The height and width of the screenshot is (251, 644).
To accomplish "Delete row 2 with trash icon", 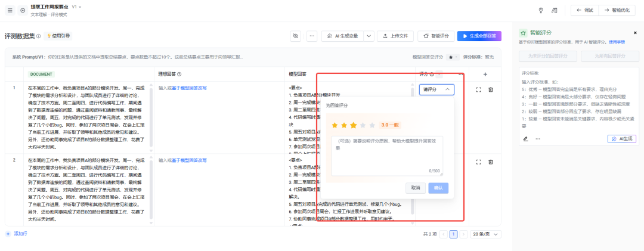I will tap(490, 162).
